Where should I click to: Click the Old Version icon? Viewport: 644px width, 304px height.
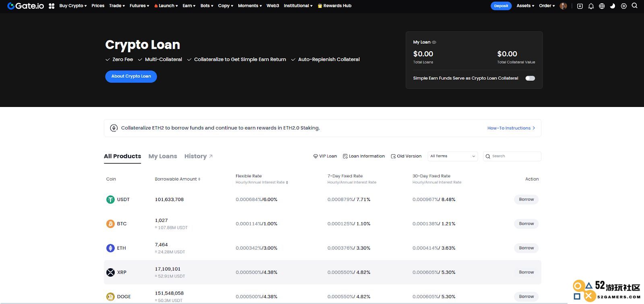393,156
